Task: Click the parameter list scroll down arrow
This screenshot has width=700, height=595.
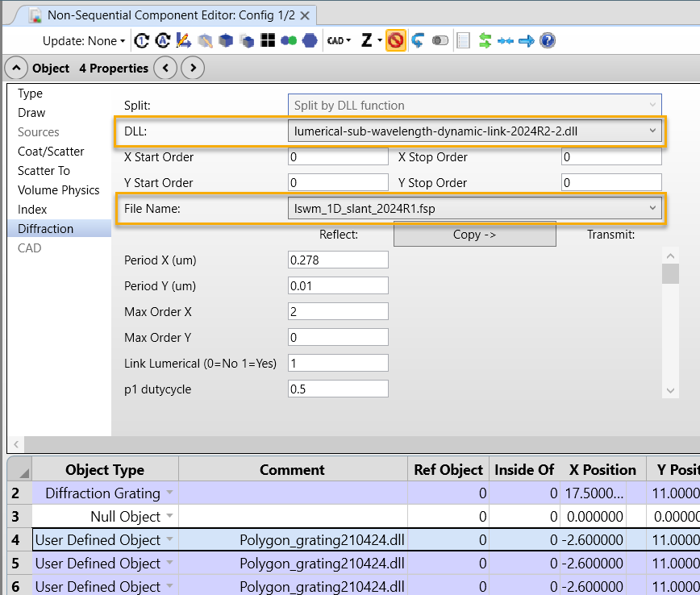Action: pos(670,390)
